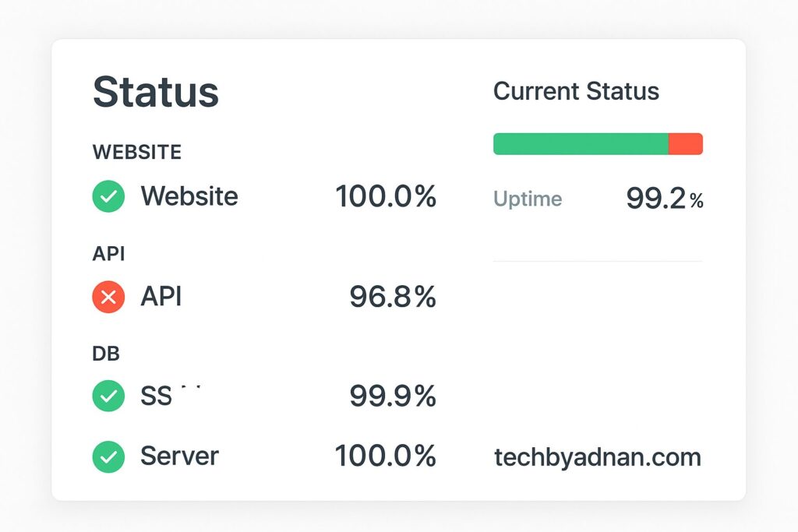
Task: Click the green portion of the uptime bar
Action: coord(581,143)
